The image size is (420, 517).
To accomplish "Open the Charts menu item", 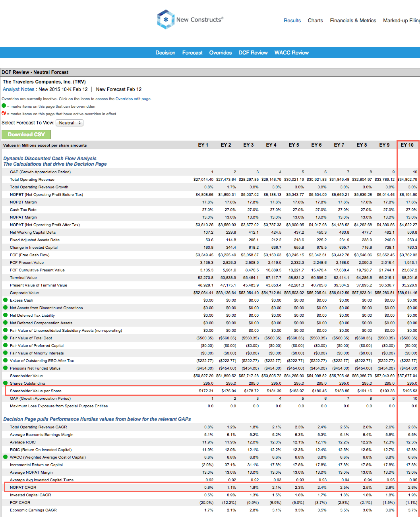I will (x=315, y=21).
